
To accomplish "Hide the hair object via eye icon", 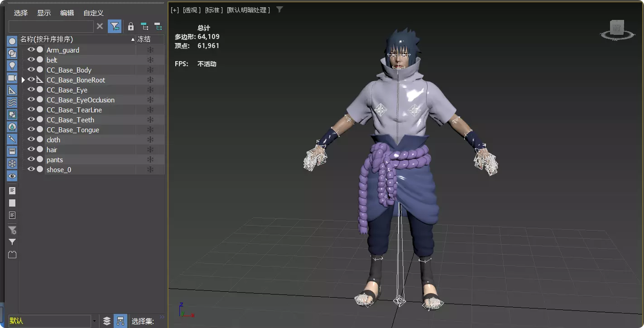I will click(x=31, y=150).
